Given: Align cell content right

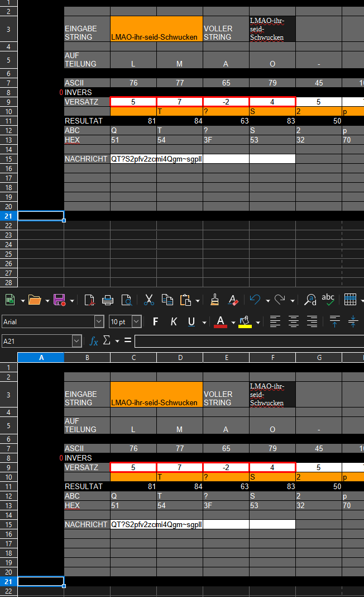Looking at the screenshot, I should (x=312, y=322).
